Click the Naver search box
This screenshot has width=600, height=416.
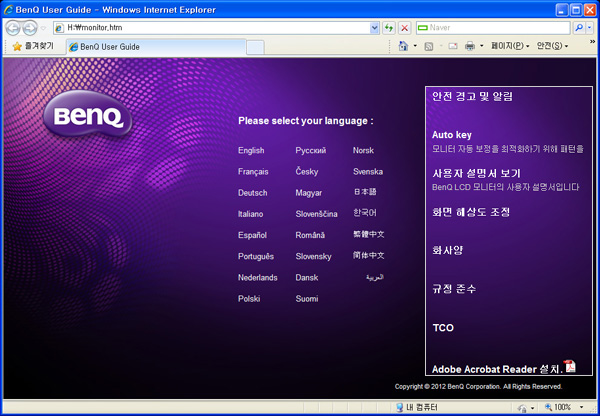pyautogui.click(x=493, y=28)
